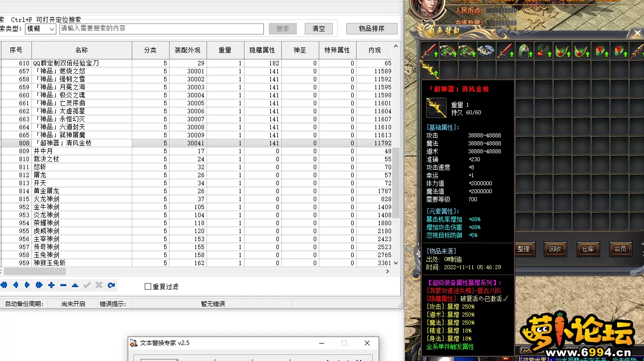Select the 裁决之杖 row
Viewport: 644px width, 361px height.
[x=196, y=159]
